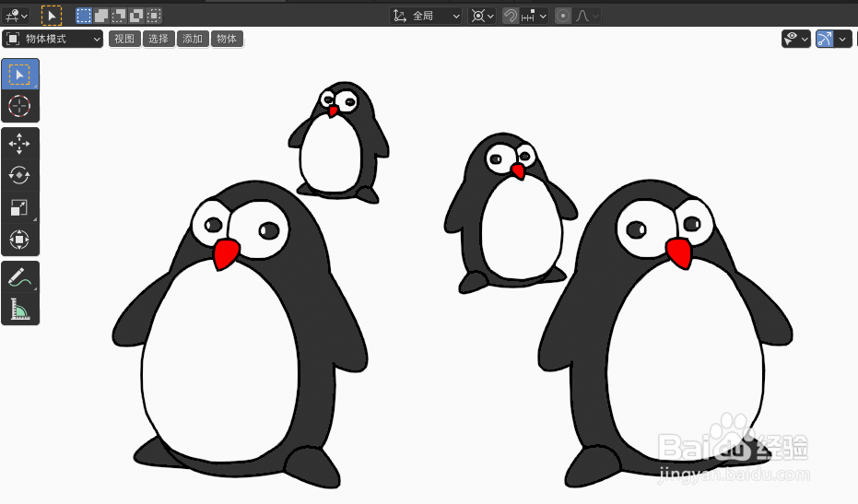The width and height of the screenshot is (858, 504).
Task: Select the Rotate tool
Action: pyautogui.click(x=19, y=176)
